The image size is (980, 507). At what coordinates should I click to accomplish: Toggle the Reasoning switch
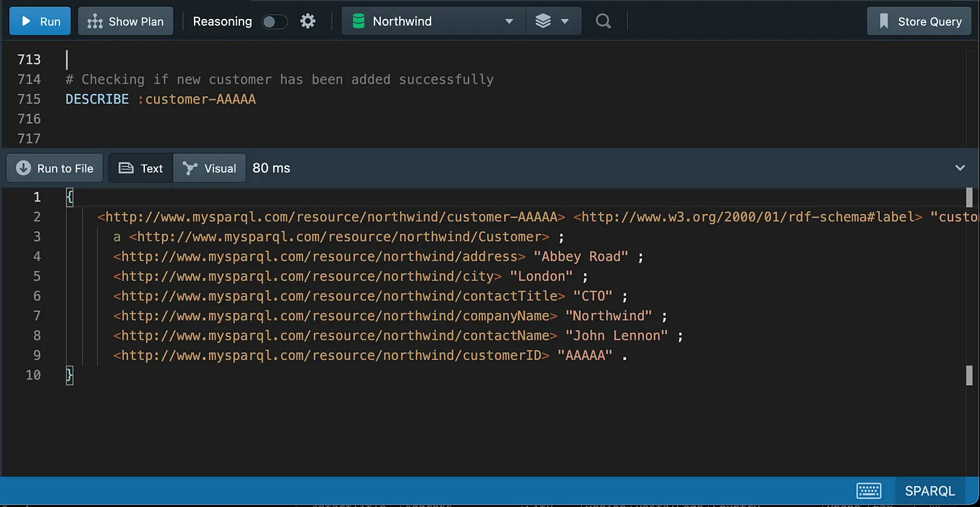274,22
